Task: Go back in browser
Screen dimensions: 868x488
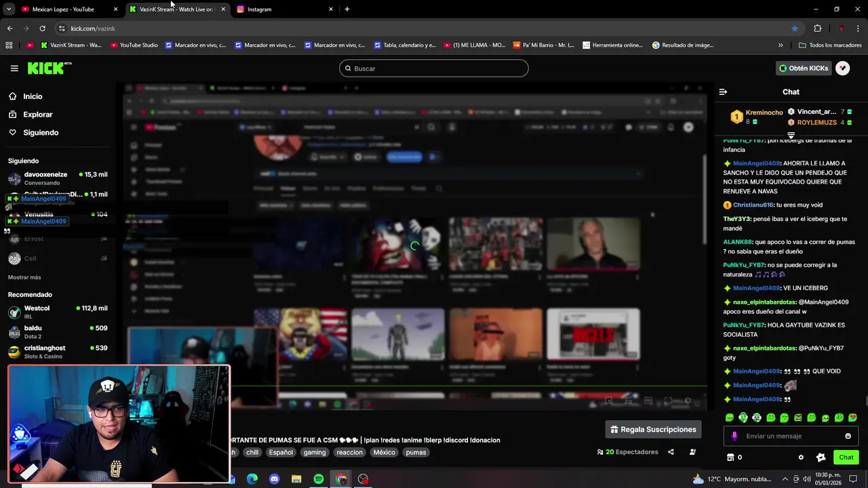Action: pos(9,28)
